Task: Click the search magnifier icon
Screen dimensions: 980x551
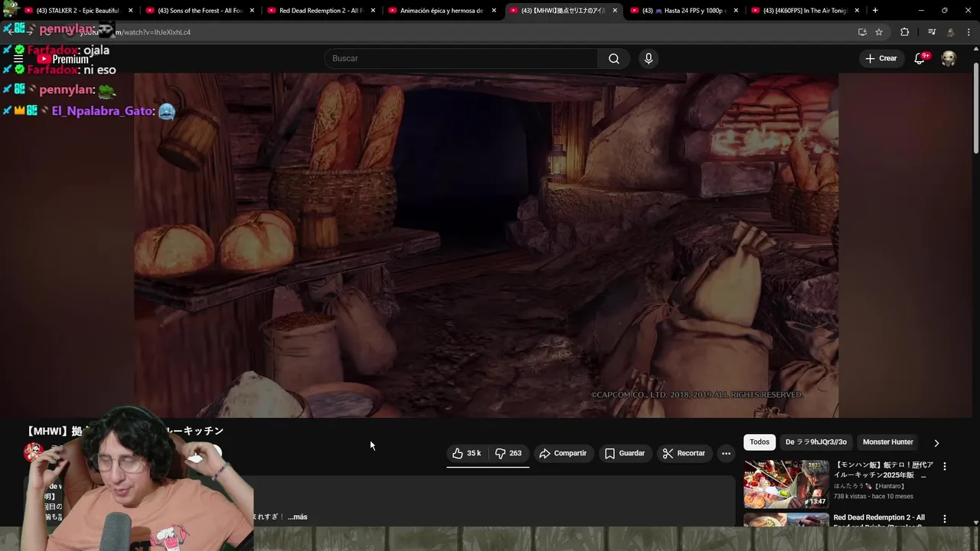Action: pos(614,59)
